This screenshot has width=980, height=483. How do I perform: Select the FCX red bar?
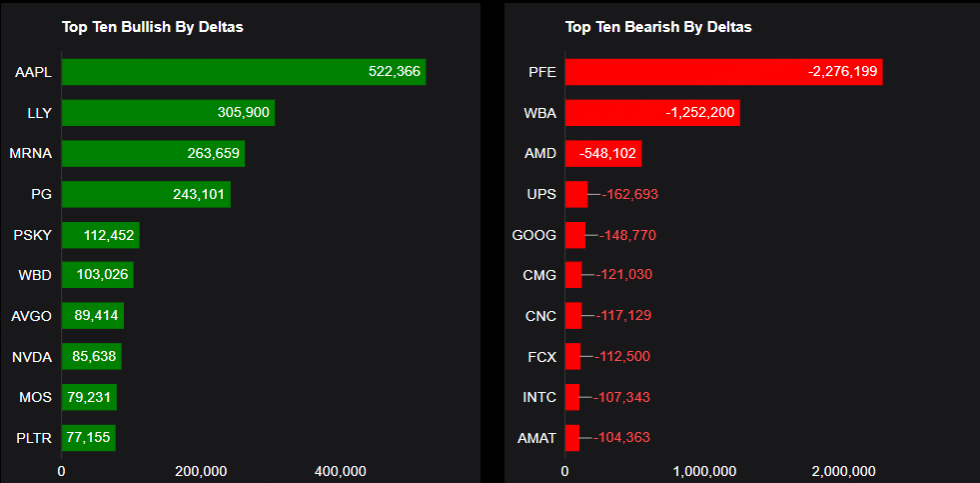tap(573, 357)
